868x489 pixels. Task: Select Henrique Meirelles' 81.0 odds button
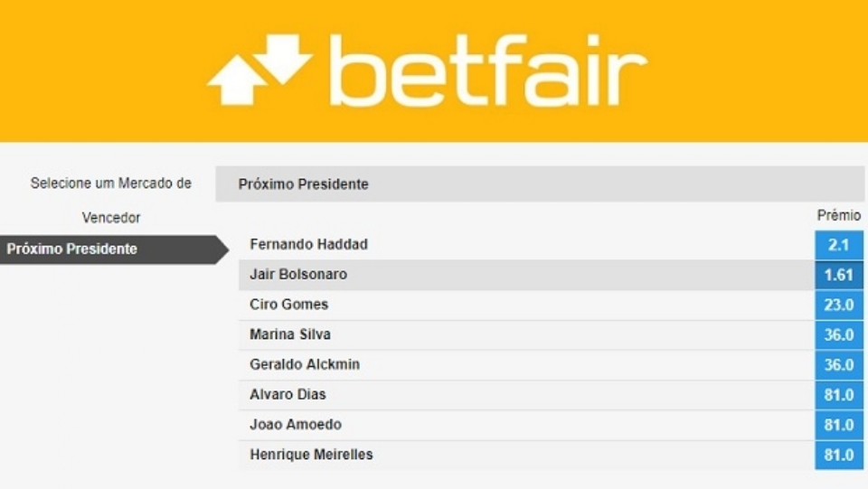click(838, 455)
